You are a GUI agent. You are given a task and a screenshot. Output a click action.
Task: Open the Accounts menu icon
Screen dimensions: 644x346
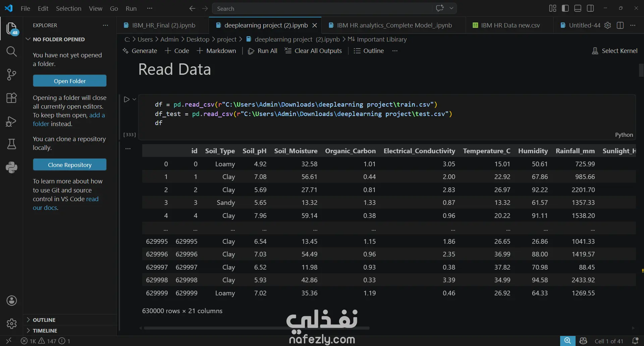point(12,301)
